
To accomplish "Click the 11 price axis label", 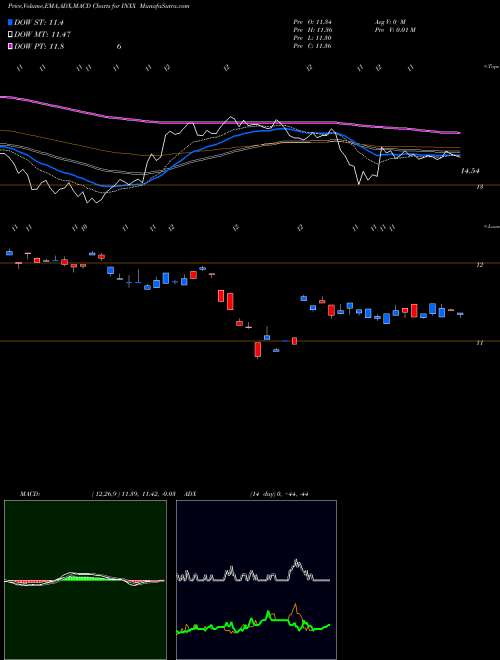I will [479, 343].
